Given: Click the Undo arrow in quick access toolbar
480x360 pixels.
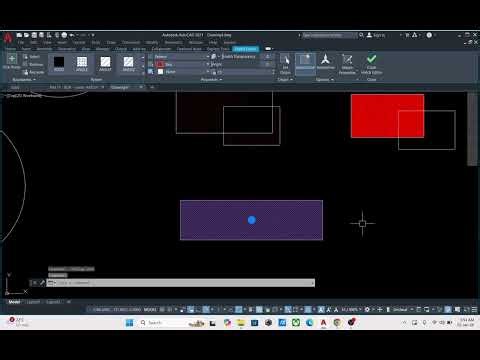Looking at the screenshot, I should pos(71,35).
